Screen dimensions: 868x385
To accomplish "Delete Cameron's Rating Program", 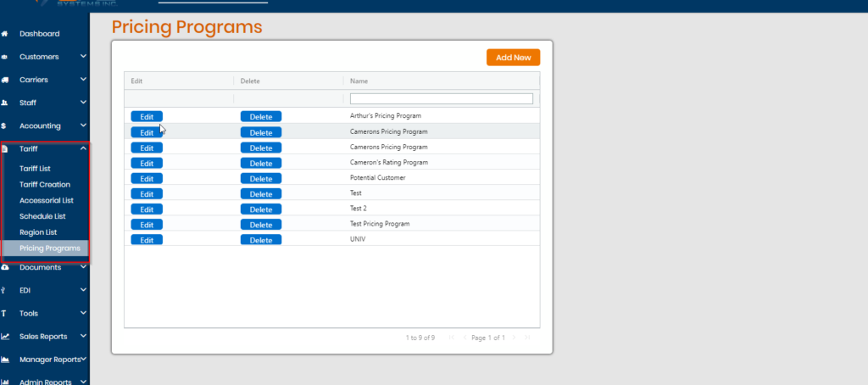I will pyautogui.click(x=261, y=163).
